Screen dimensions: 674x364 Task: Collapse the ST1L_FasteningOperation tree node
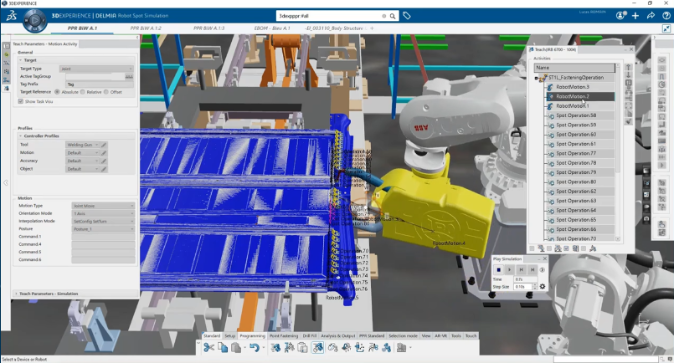pos(536,78)
